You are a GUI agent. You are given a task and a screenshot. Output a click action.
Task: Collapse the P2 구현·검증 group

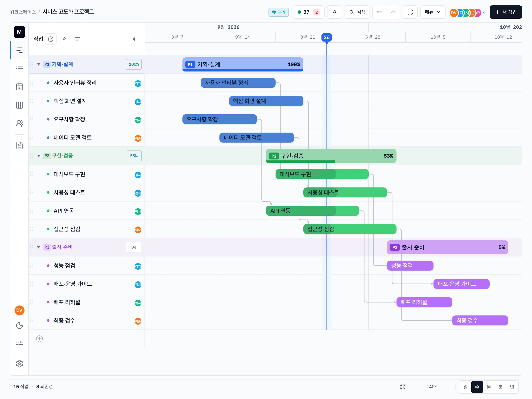click(38, 156)
